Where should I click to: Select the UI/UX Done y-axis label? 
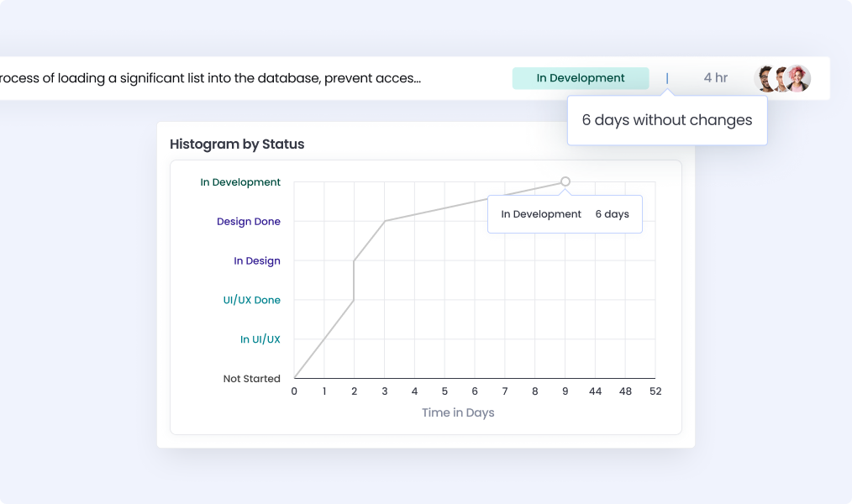point(252,300)
